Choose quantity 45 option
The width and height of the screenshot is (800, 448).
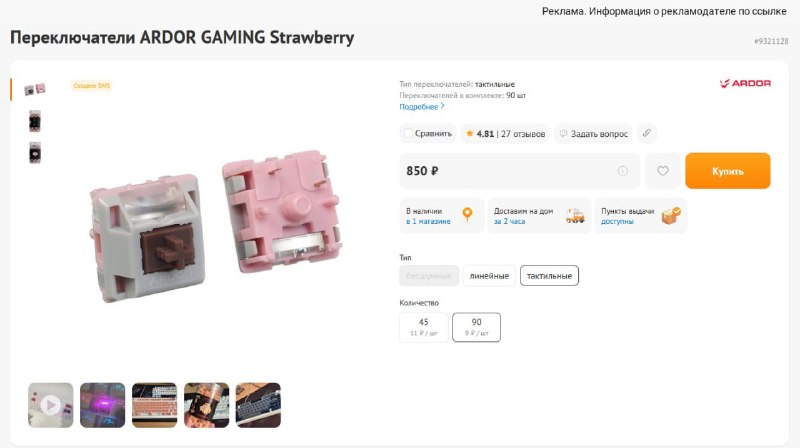(423, 327)
